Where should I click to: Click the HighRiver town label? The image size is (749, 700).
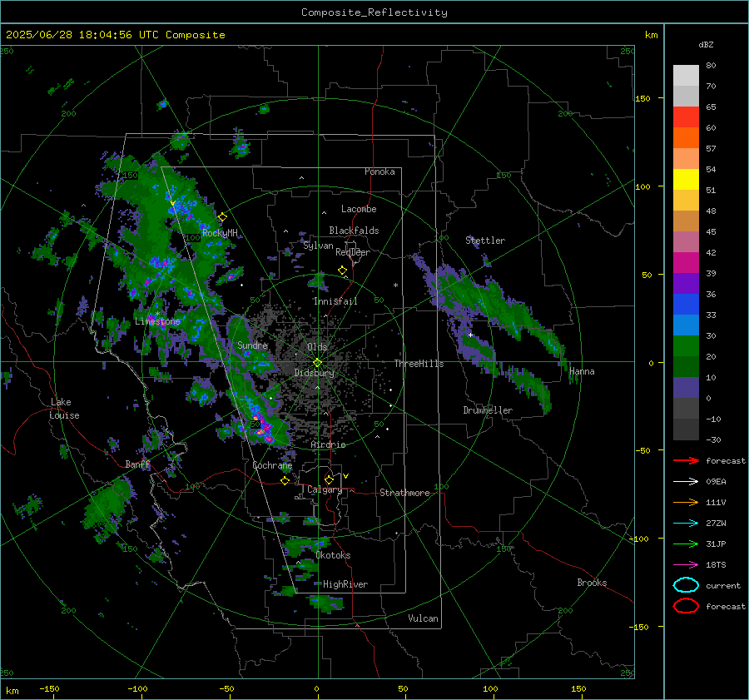pos(345,584)
